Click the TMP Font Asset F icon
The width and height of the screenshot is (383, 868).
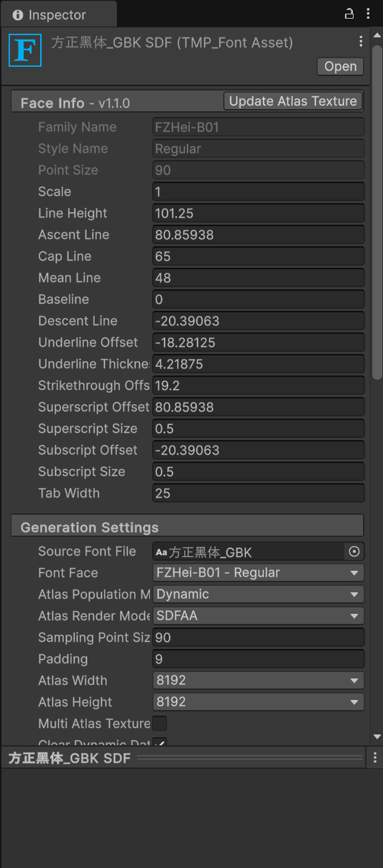click(25, 50)
